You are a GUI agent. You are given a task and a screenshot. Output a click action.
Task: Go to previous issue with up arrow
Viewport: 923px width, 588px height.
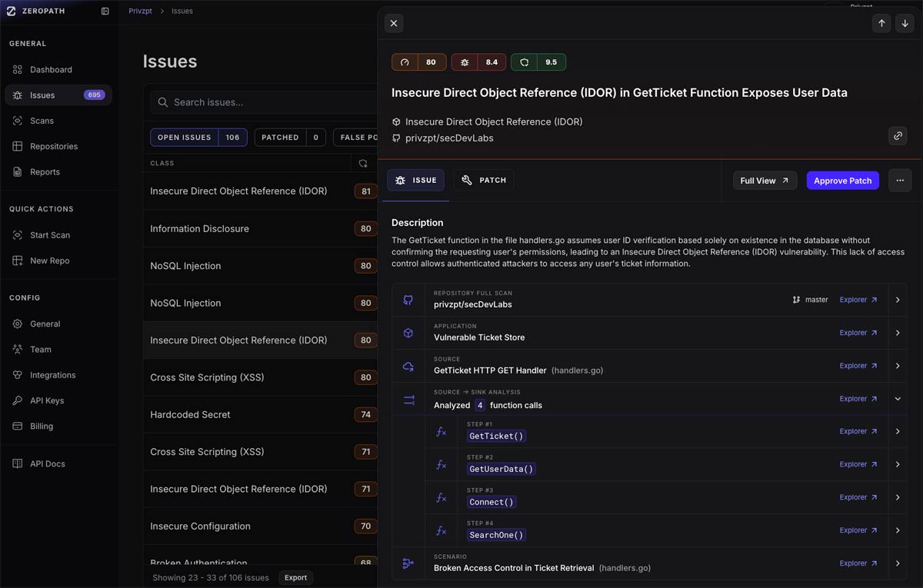click(881, 23)
